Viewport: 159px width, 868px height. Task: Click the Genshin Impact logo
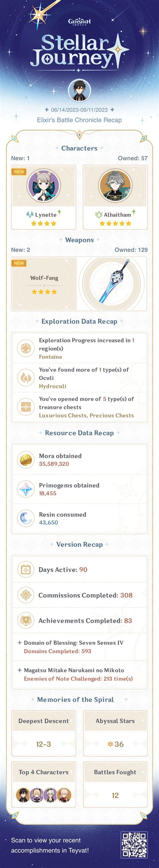pyautogui.click(x=79, y=22)
